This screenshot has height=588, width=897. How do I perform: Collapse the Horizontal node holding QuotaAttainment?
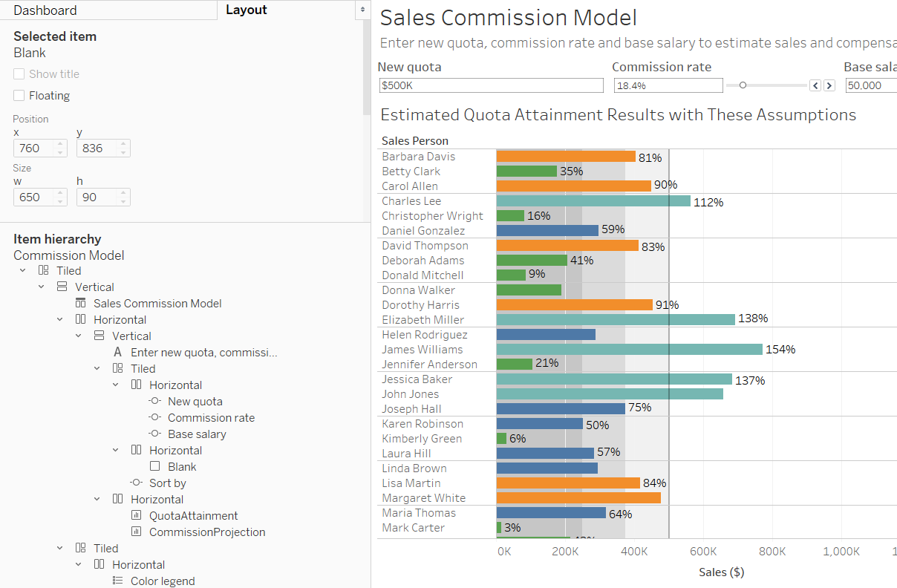[x=97, y=499]
